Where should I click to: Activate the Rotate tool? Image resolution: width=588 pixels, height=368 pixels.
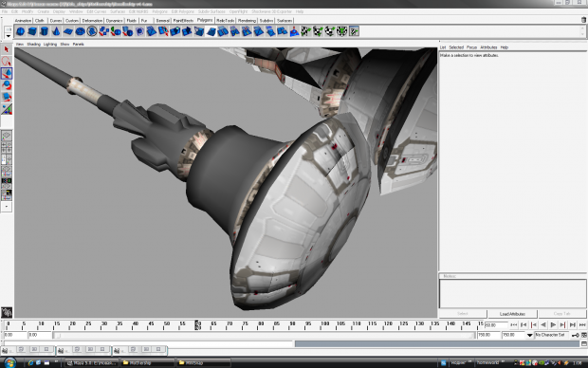(7, 85)
